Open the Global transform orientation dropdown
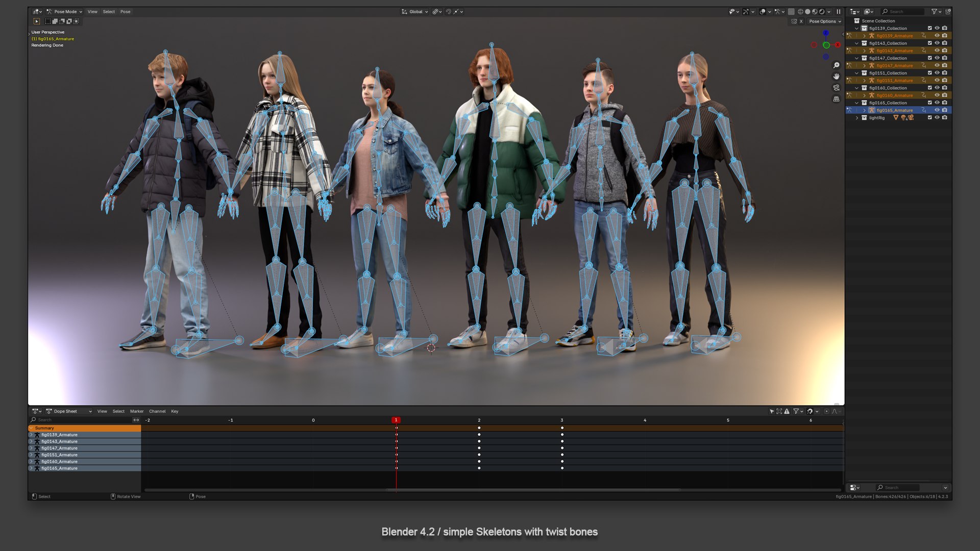 click(415, 12)
